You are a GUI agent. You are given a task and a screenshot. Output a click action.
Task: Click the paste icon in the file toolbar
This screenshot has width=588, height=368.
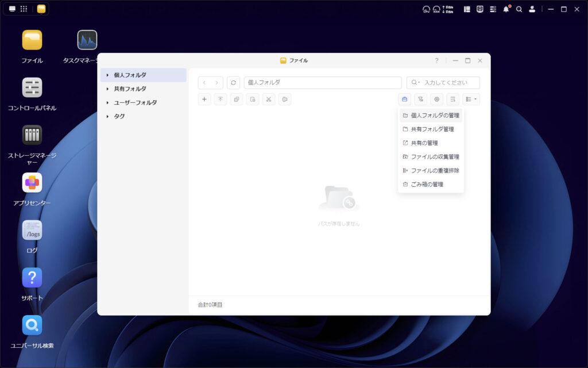click(x=284, y=99)
